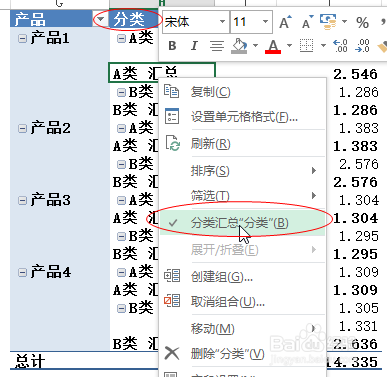This screenshot has width=387, height=377.
Task: Click the Ungroup icon beside 取消组合
Action: [172, 301]
